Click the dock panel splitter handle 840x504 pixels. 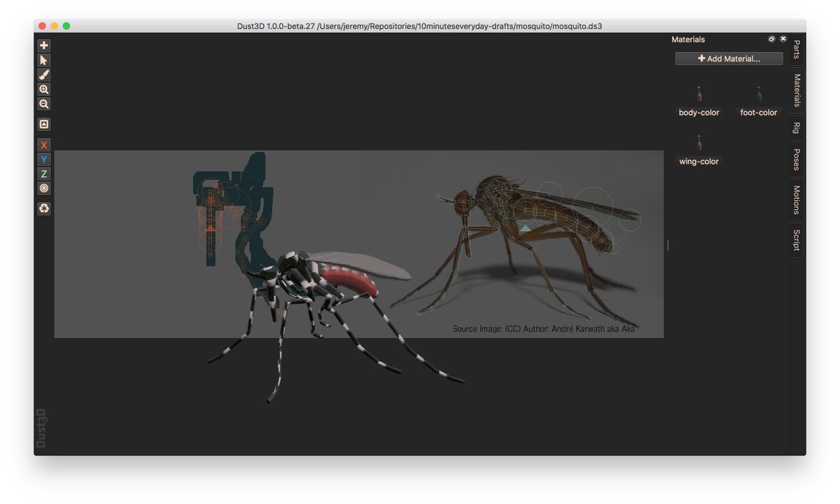coord(668,245)
